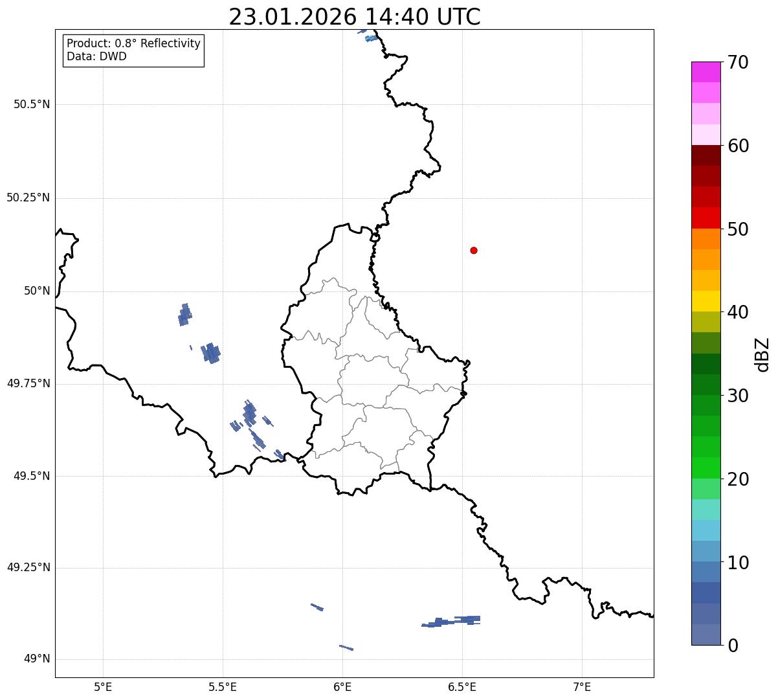Click the small radar echo near 5.9°E 49.14°N

pyautogui.click(x=317, y=607)
